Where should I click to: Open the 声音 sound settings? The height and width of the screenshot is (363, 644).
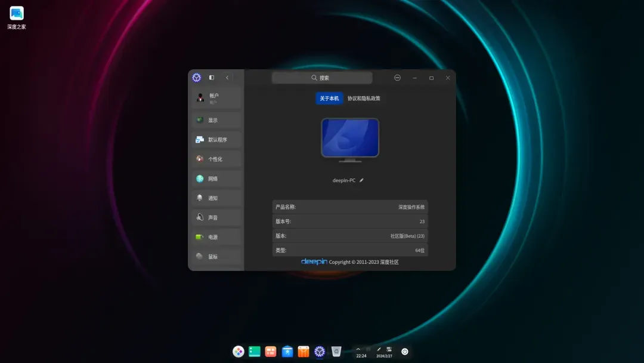tap(216, 217)
